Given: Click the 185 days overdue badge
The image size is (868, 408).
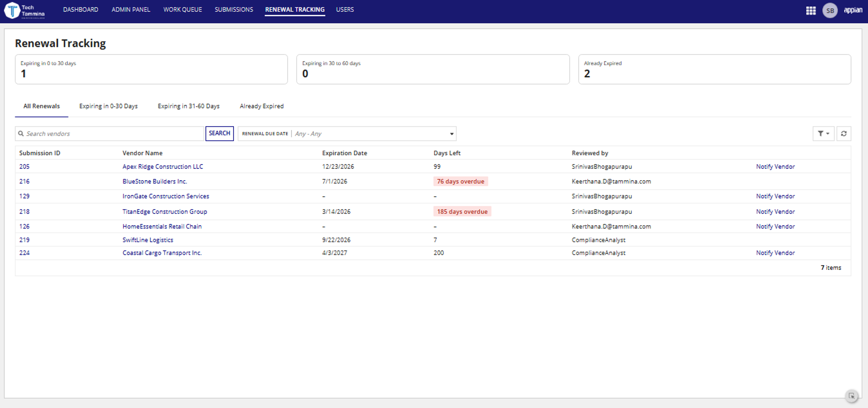Looking at the screenshot, I should [462, 212].
